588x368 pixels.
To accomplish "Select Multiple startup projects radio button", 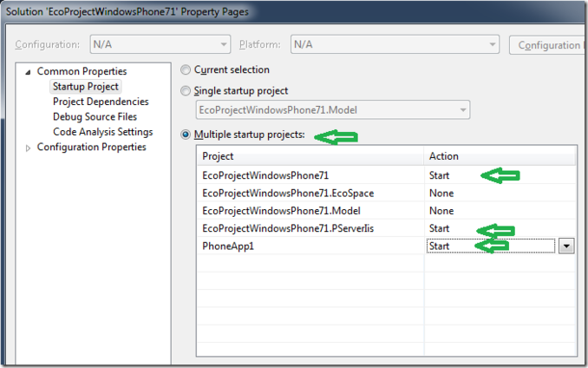I will pos(186,135).
